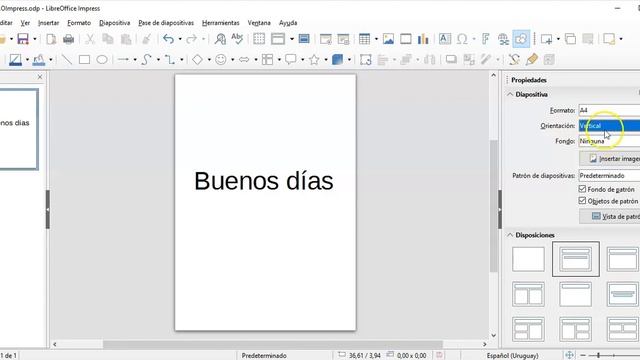Open the star shapes dropdown arrow
640x360 pixels.
coord(326,60)
